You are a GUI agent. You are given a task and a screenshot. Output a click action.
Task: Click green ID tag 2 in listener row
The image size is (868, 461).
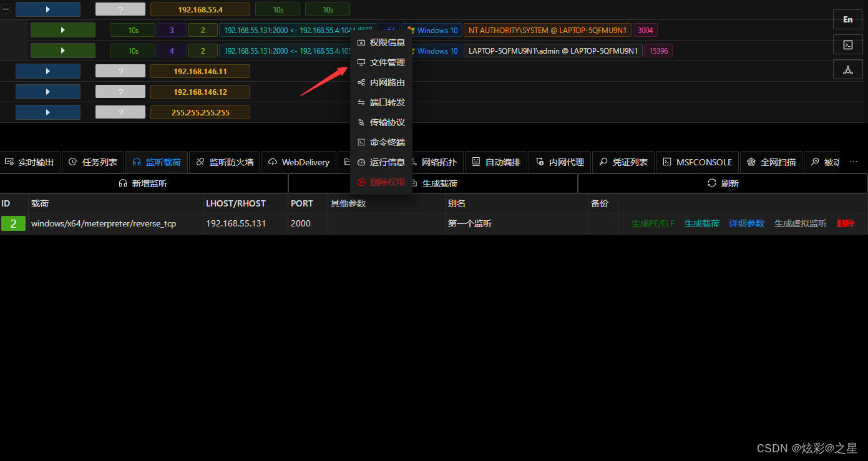(x=13, y=223)
